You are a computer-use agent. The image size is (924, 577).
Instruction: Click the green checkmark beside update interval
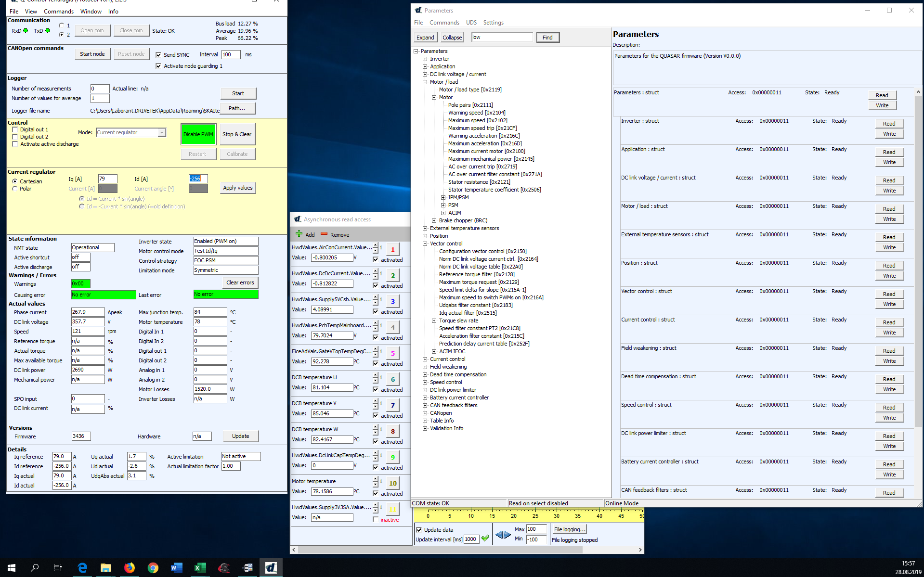click(485, 538)
